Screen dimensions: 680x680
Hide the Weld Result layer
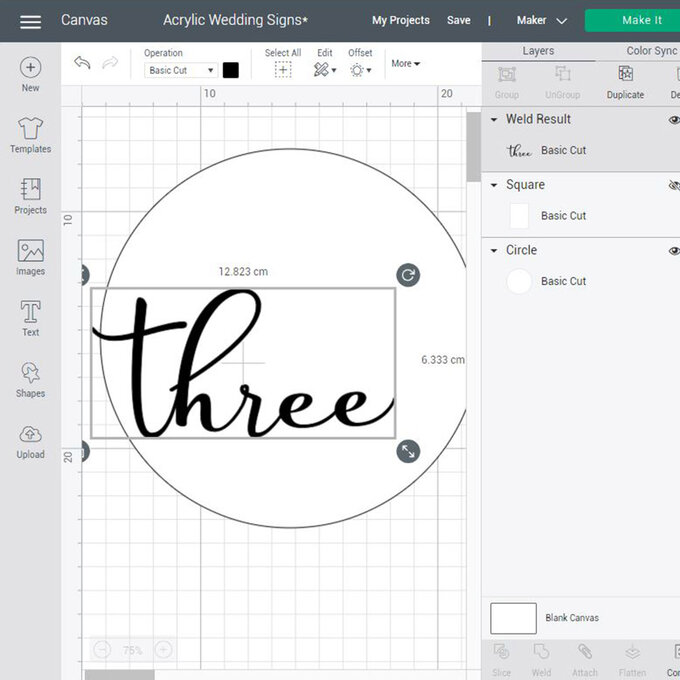coord(673,119)
